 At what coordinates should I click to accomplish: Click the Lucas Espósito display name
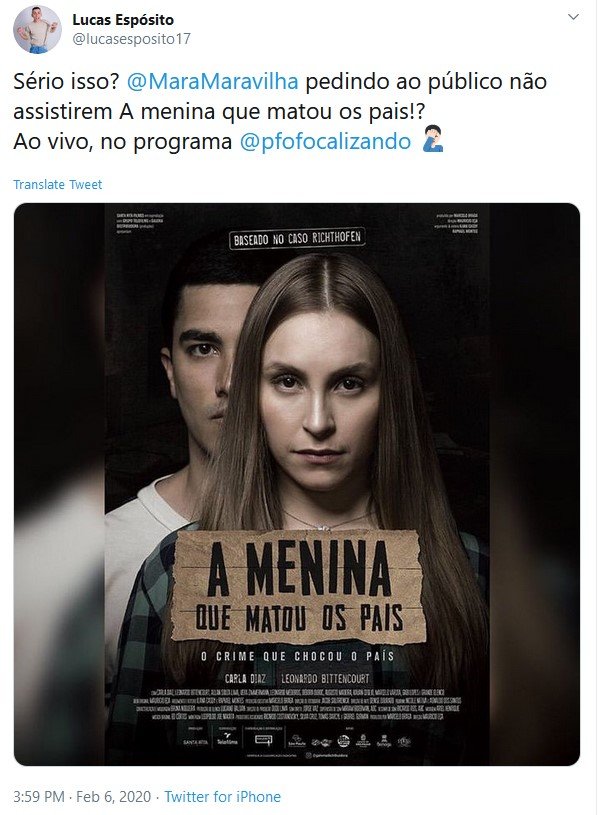click(123, 20)
